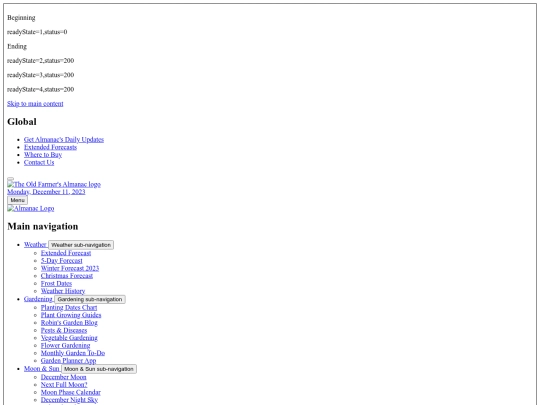Open the Menu button
The height and width of the screenshot is (405, 540).
[x=18, y=200]
